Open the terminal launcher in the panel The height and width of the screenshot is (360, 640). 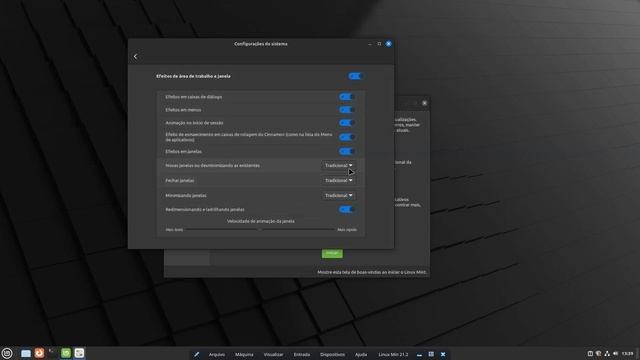pos(52,353)
